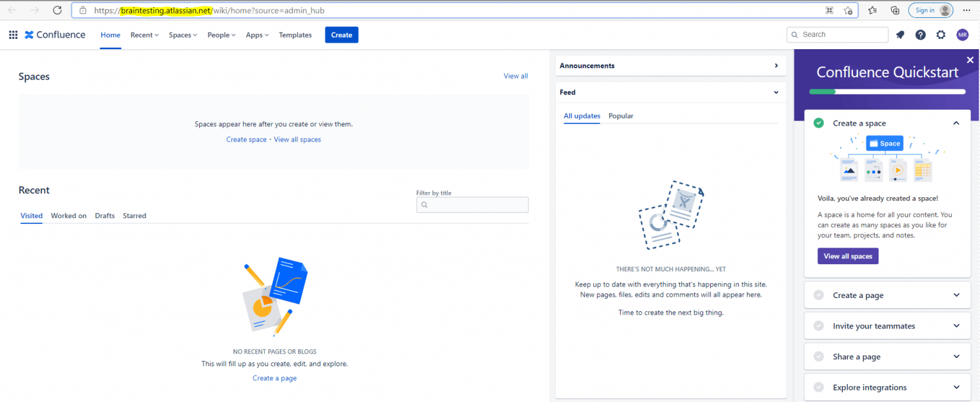Open the profile avatar menu
This screenshot has height=402, width=980.
962,34
